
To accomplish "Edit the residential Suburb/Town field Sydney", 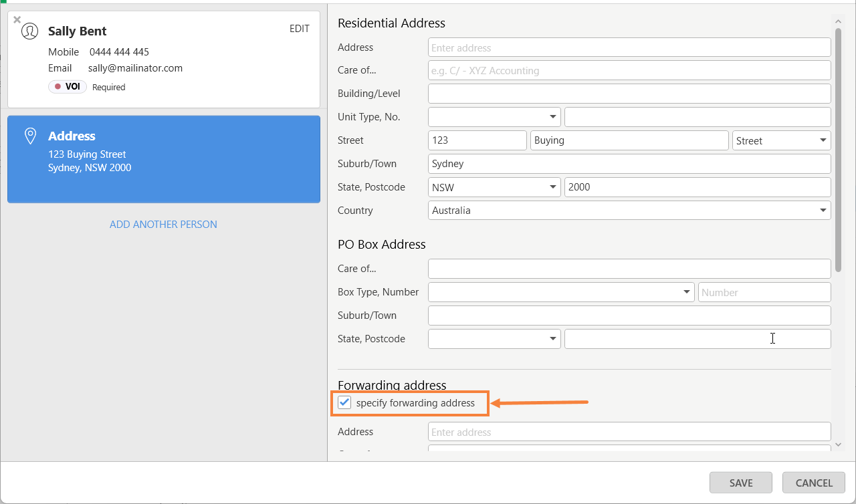I will (x=629, y=164).
